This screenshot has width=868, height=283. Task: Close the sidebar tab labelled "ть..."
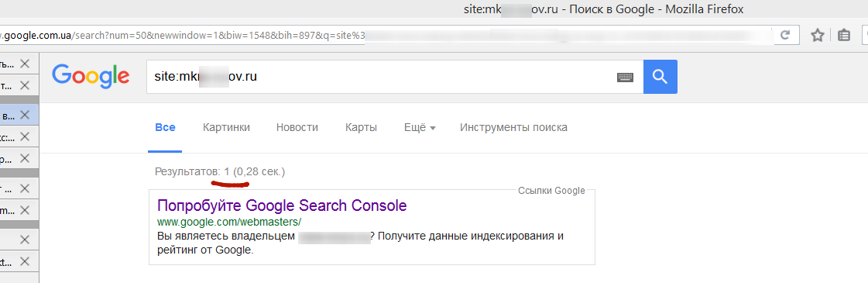(24, 64)
